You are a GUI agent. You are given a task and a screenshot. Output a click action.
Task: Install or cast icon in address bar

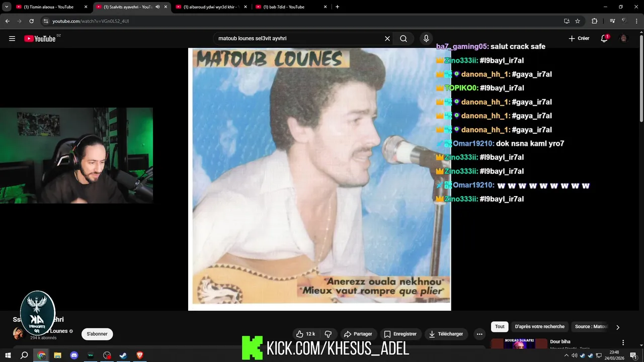pos(567,21)
